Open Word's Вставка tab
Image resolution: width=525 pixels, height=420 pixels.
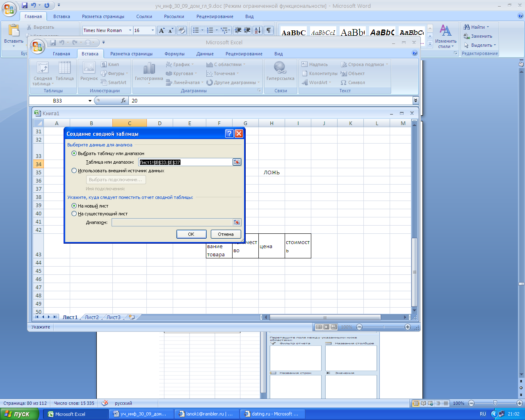pyautogui.click(x=62, y=16)
